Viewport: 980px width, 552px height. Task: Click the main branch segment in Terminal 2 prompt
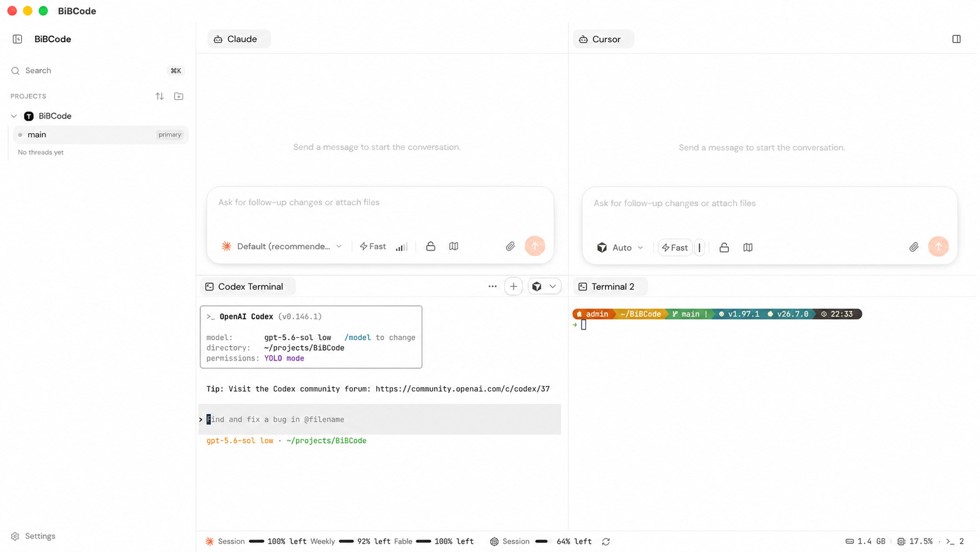pyautogui.click(x=690, y=314)
